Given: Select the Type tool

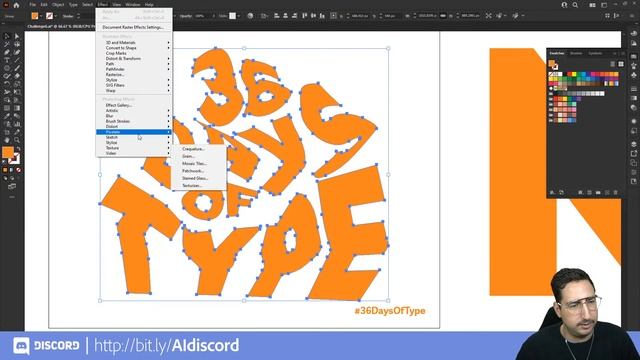Looking at the screenshot, I should [x=7, y=60].
